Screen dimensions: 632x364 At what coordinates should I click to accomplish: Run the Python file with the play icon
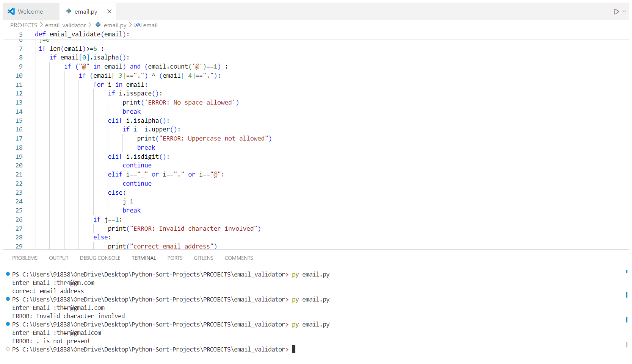point(616,12)
